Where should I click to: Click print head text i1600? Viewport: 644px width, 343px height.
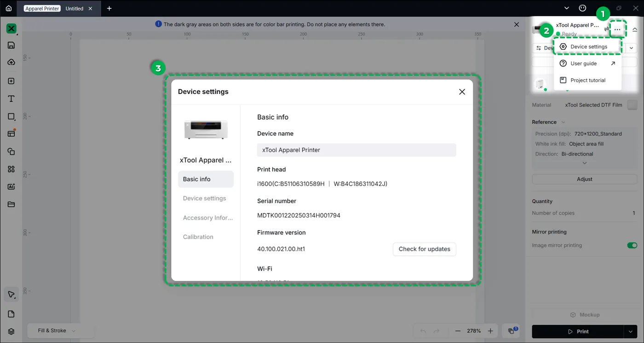322,184
